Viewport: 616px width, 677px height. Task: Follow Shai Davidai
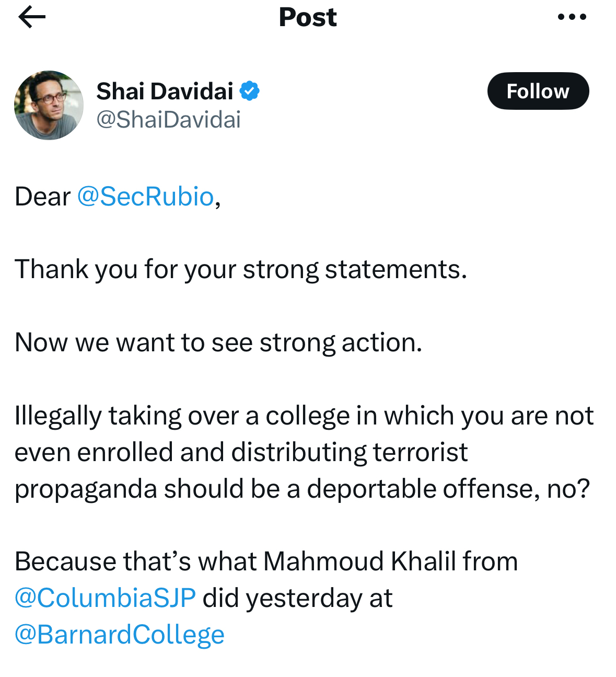tap(538, 91)
